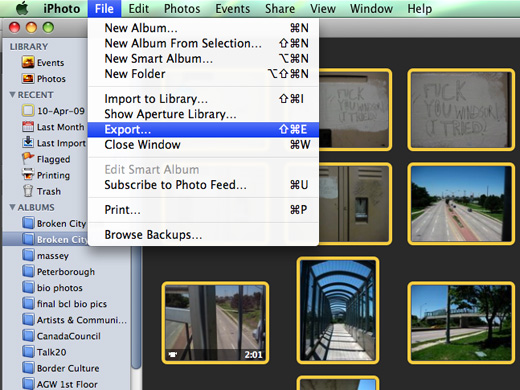This screenshot has width=520, height=390.
Task: Select highlighted Broken City album icon
Action: [x=28, y=239]
